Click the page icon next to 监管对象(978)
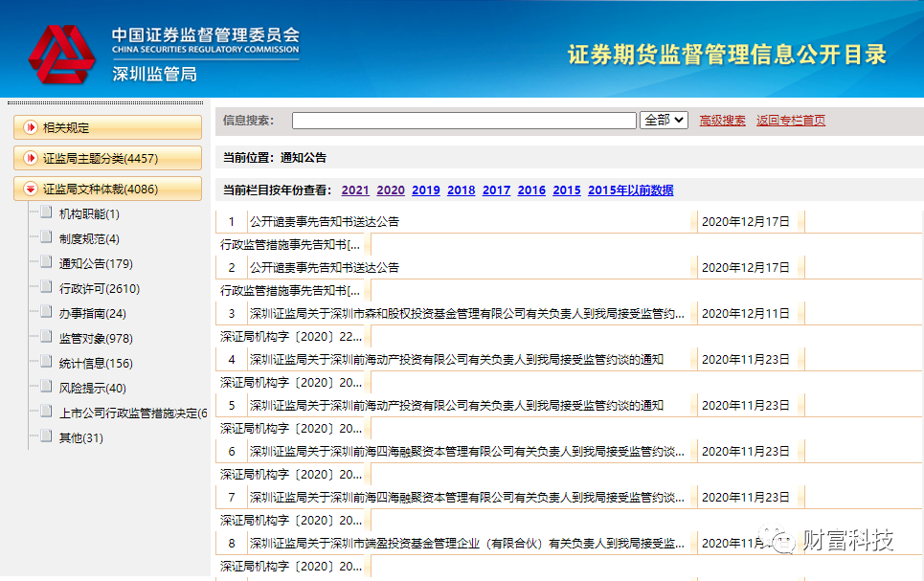924x581 pixels. coord(46,337)
